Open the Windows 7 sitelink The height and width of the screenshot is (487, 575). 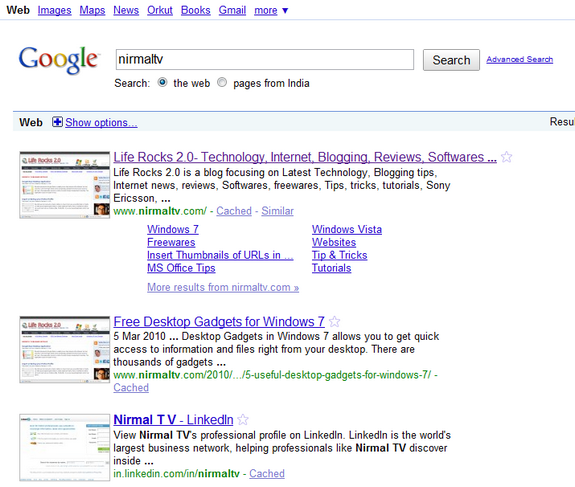point(173,229)
